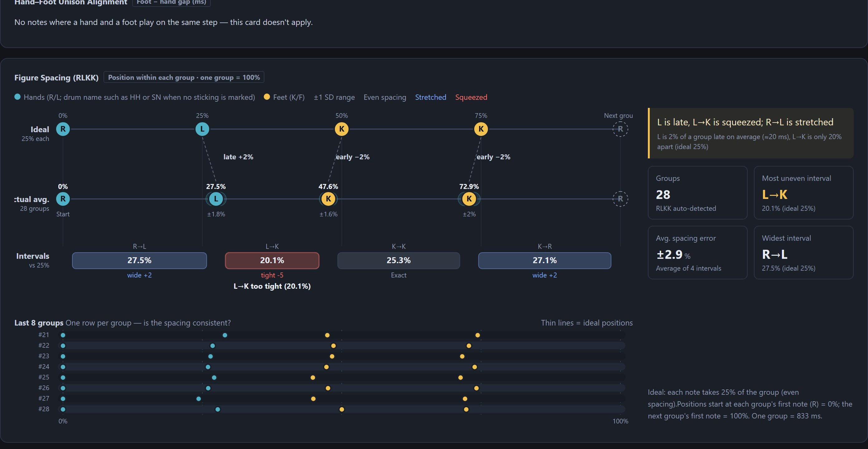Select the R→L 27.5% interval bar
Viewport: 868px width, 449px height.
point(139,261)
